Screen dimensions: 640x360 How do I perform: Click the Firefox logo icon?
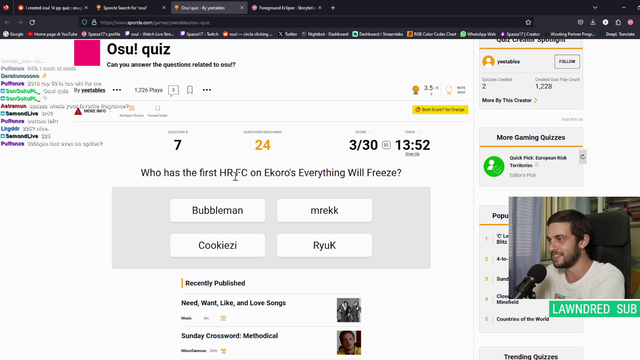click(6, 8)
